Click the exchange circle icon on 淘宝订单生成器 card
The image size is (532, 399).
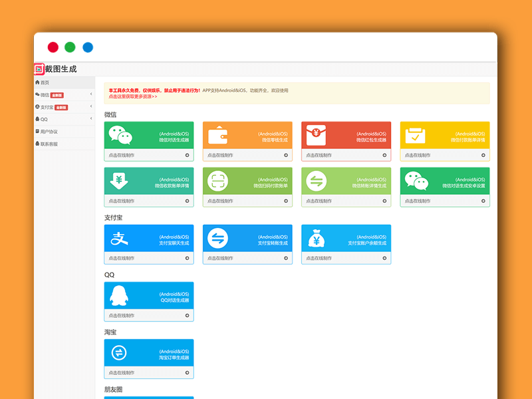(x=119, y=353)
